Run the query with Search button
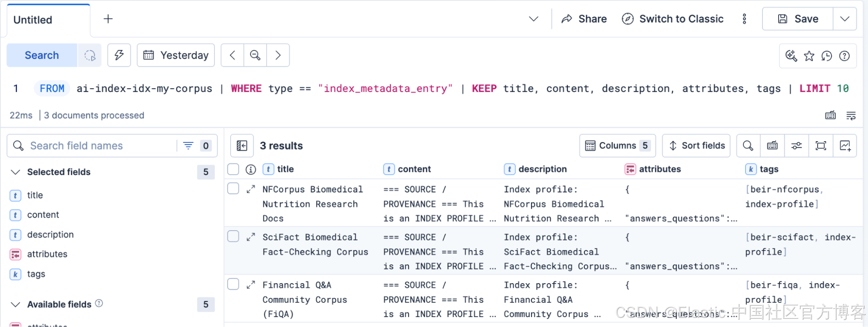The width and height of the screenshot is (868, 327). (42, 55)
